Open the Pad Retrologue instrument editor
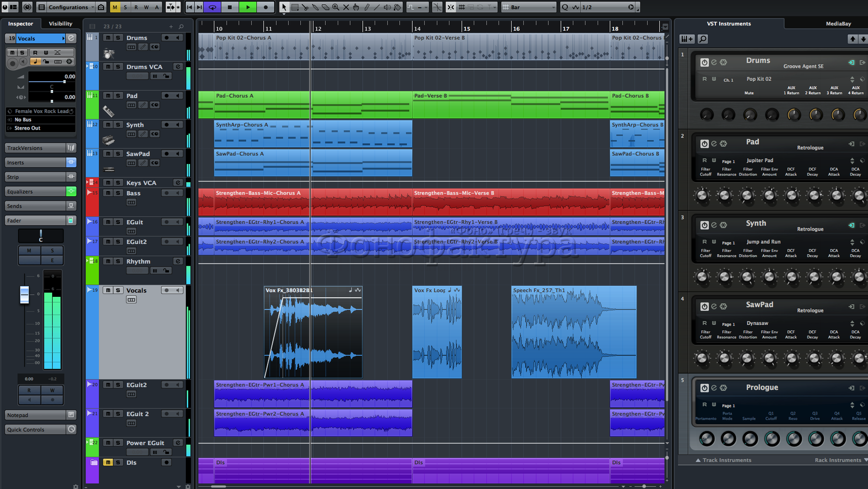Screen dimensions: 868x489 tap(714, 144)
